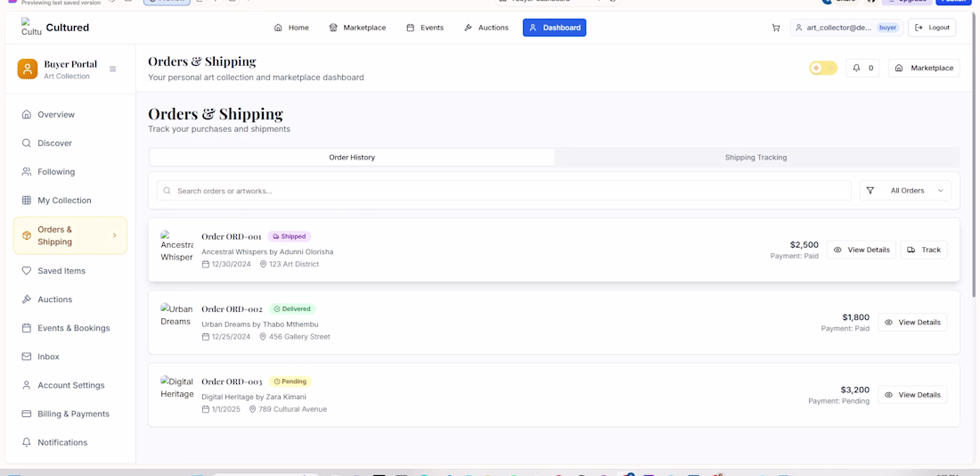Open Following in the sidebar
The width and height of the screenshot is (980, 476).
tap(70, 172)
